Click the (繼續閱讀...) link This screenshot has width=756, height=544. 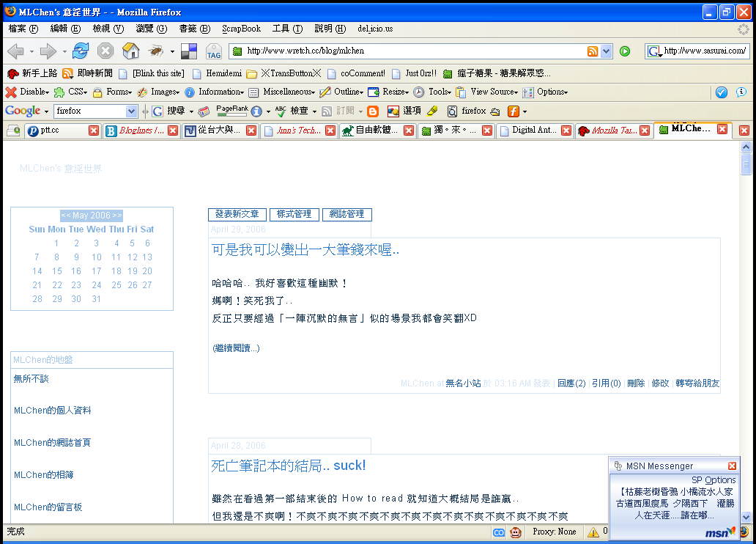[236, 348]
